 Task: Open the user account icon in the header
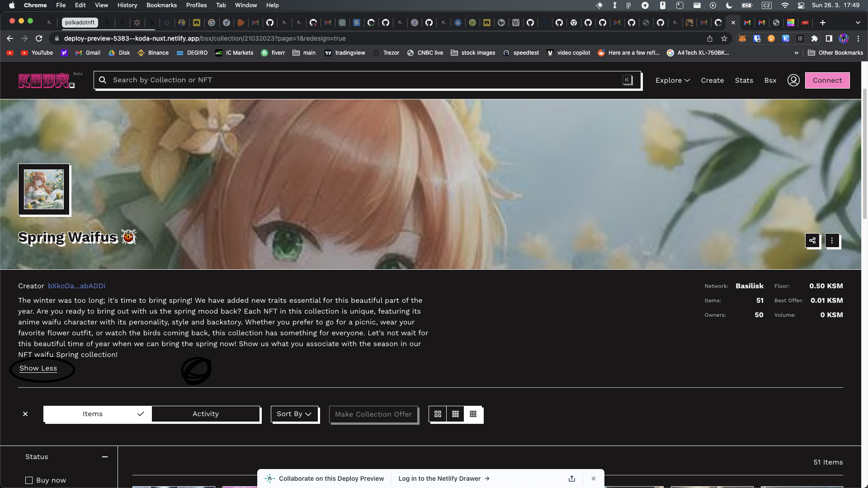794,80
